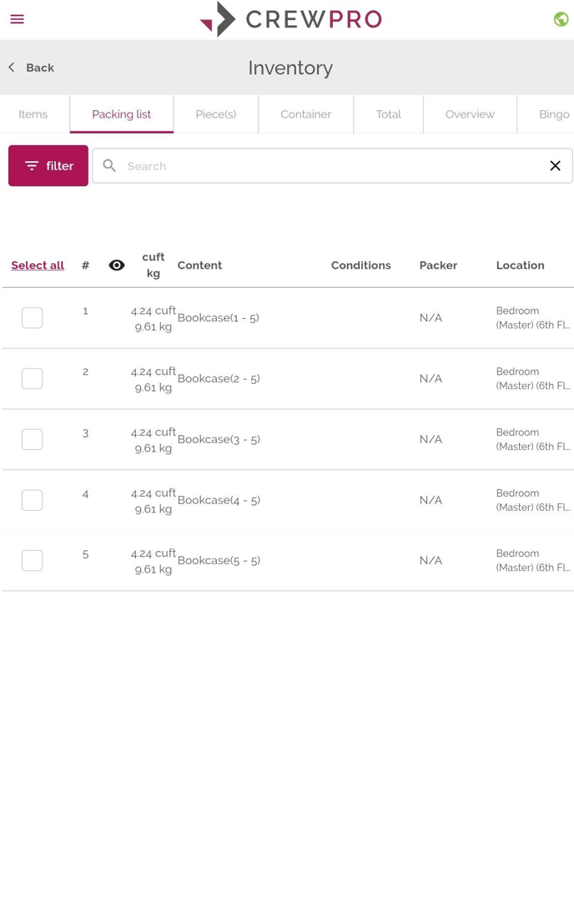Open the hamburger menu
The width and height of the screenshot is (574, 924).
[x=17, y=19]
